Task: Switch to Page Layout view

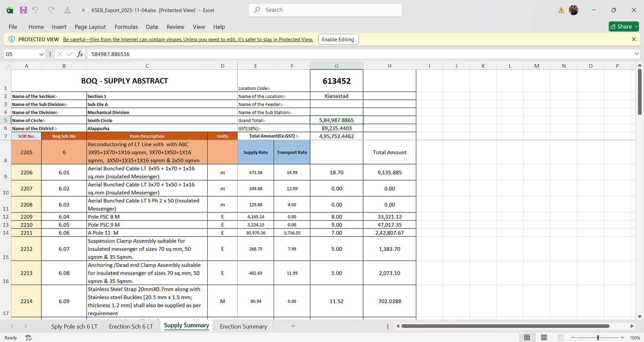Action: click(x=544, y=338)
